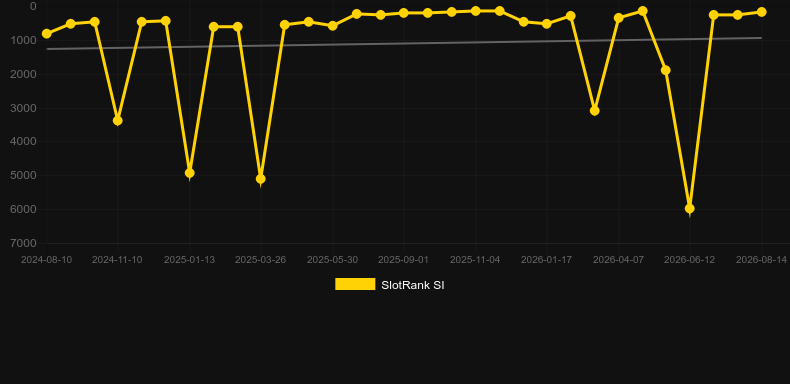Click the 2026-01-17 x-axis date label
790x384 pixels.
click(x=547, y=260)
